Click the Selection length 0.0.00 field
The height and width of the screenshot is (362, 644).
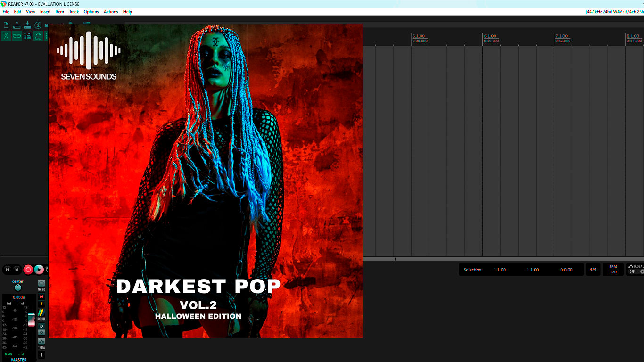[566, 270]
